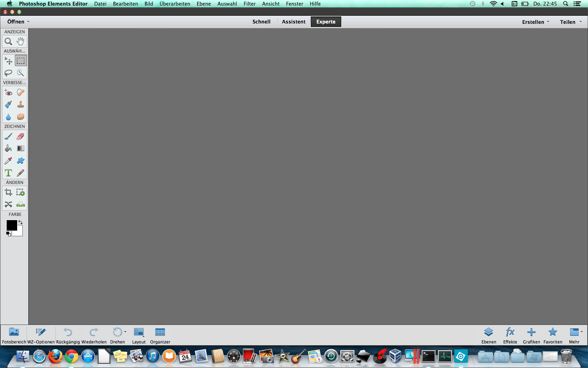The width and height of the screenshot is (588, 368).
Task: Activate the Horizontal Type tool
Action: 8,173
